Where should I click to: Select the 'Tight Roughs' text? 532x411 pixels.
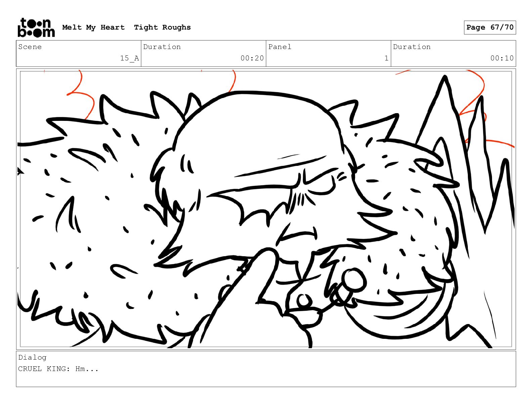pyautogui.click(x=162, y=28)
